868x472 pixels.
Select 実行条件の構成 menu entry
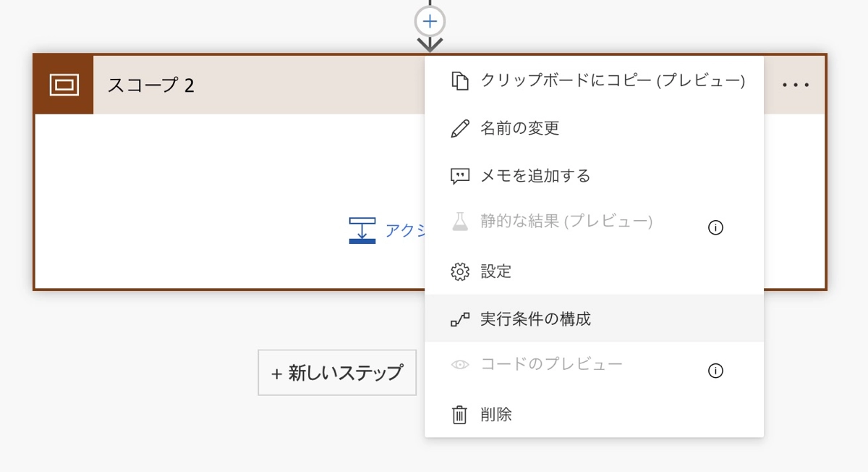(x=535, y=319)
